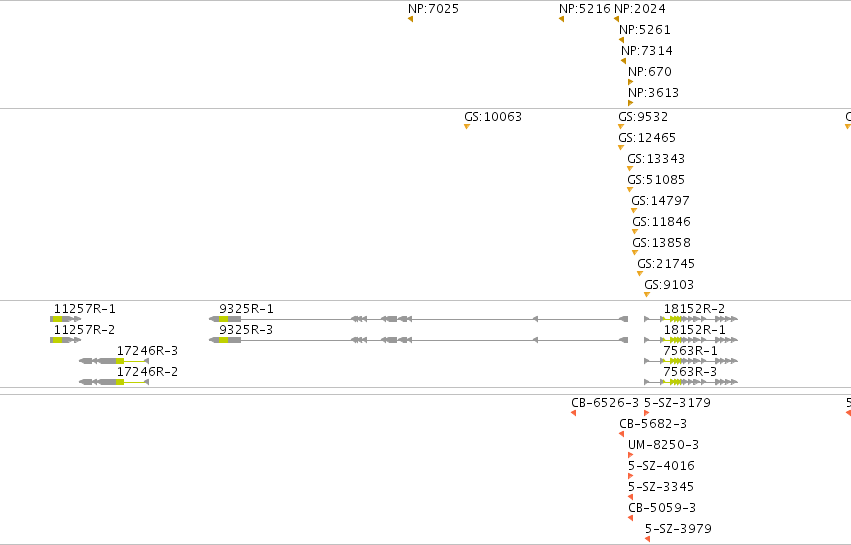
Task: Select the NP:7314 feature
Action: click(646, 51)
